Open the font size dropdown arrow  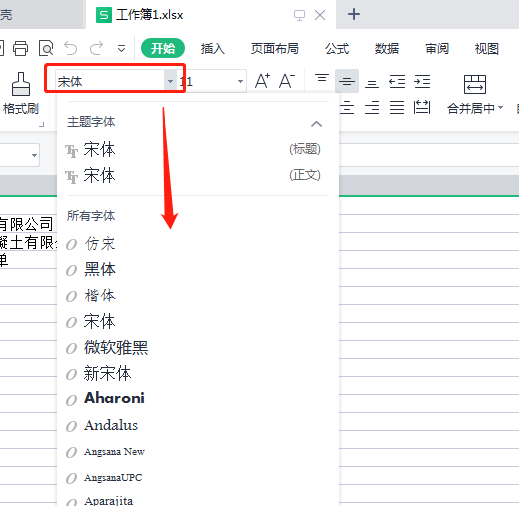pos(240,81)
